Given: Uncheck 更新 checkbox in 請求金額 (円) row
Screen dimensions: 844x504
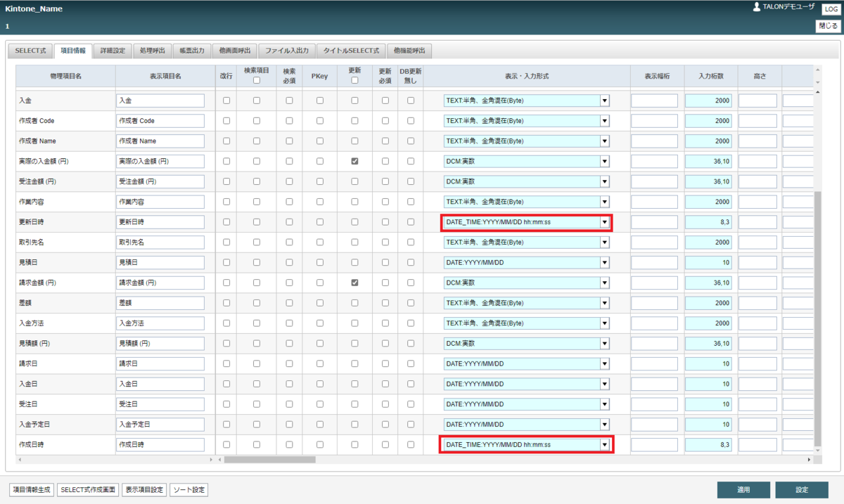Looking at the screenshot, I should (354, 283).
